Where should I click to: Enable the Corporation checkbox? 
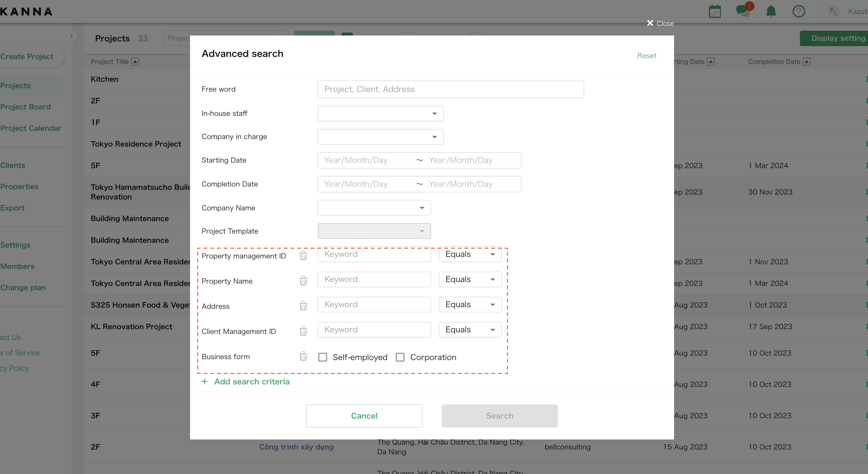[400, 357]
